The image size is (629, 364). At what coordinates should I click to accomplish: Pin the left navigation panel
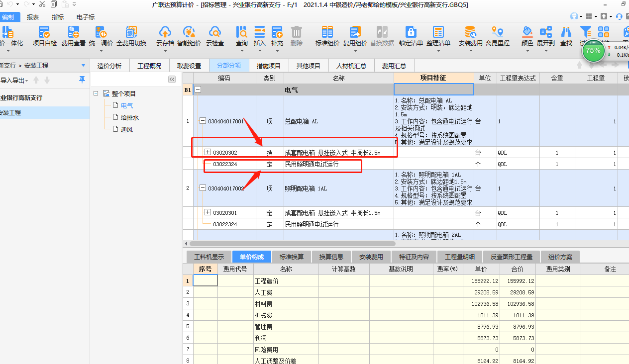82,80
